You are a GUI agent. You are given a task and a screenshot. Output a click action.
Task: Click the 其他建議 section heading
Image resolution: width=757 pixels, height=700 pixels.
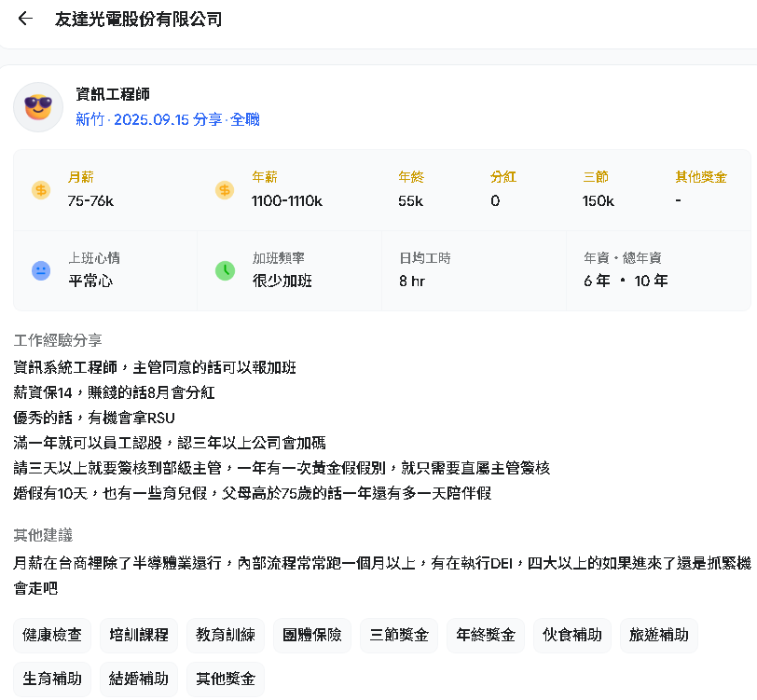coord(43,535)
